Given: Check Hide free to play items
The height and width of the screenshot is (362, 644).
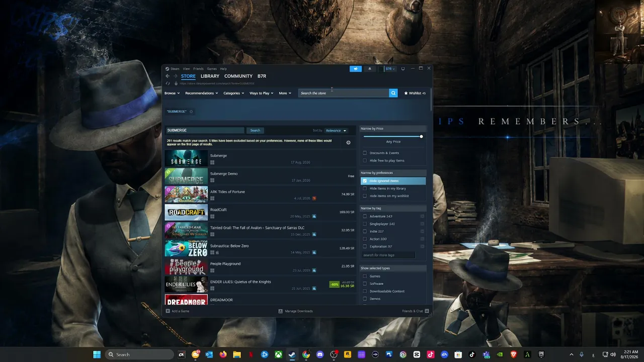Looking at the screenshot, I should coord(365,160).
